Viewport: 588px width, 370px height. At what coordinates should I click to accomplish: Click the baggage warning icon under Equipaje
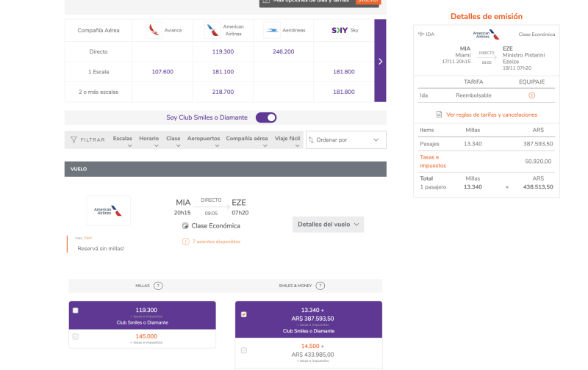(x=531, y=95)
